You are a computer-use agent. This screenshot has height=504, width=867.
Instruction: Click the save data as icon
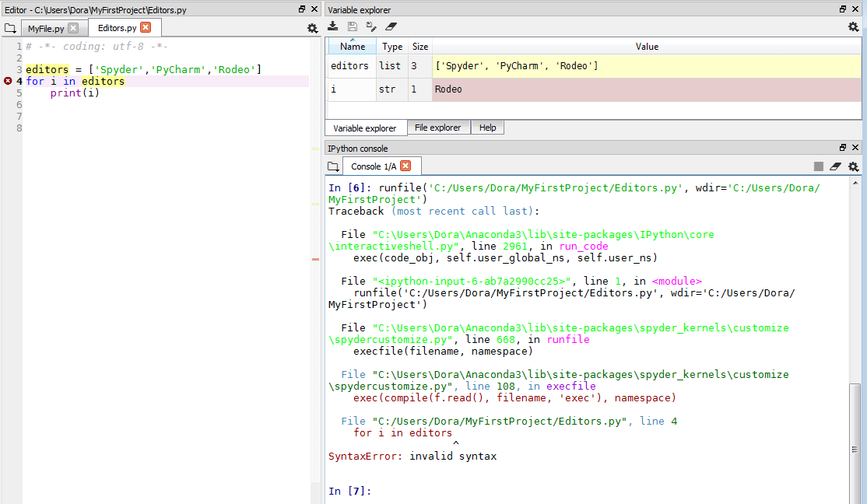coord(371,27)
